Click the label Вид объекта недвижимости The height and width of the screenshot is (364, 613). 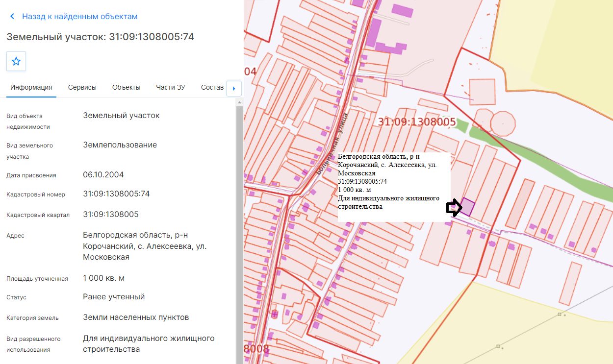click(28, 121)
